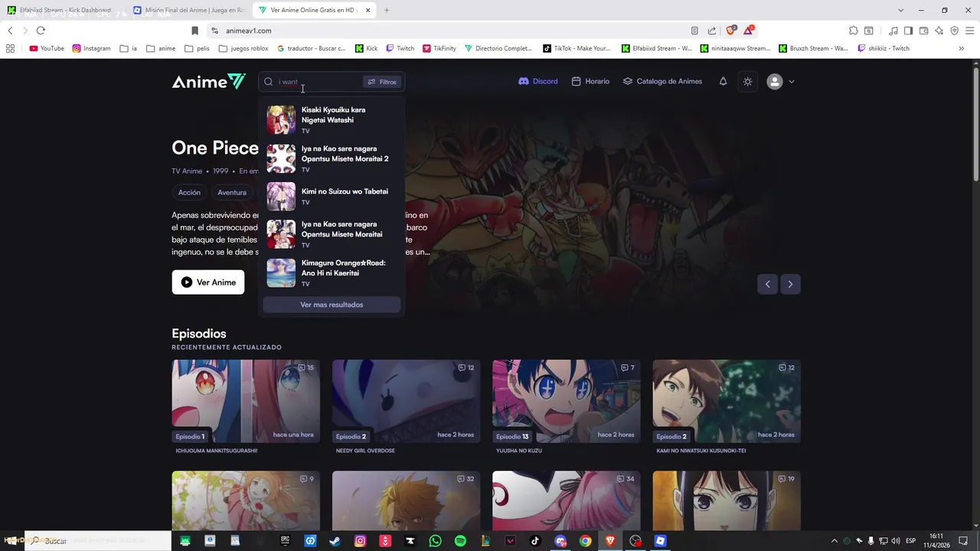
Task: Click Ver mas resultados
Action: tap(332, 305)
